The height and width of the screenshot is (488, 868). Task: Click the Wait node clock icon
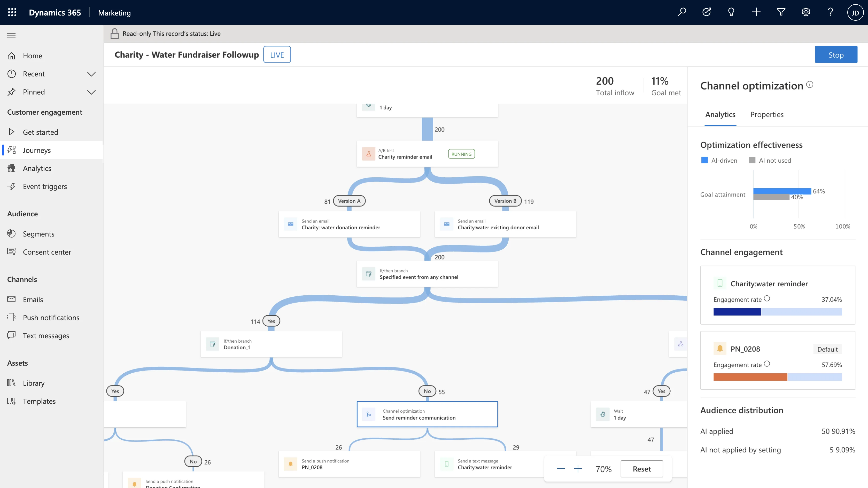click(x=603, y=414)
